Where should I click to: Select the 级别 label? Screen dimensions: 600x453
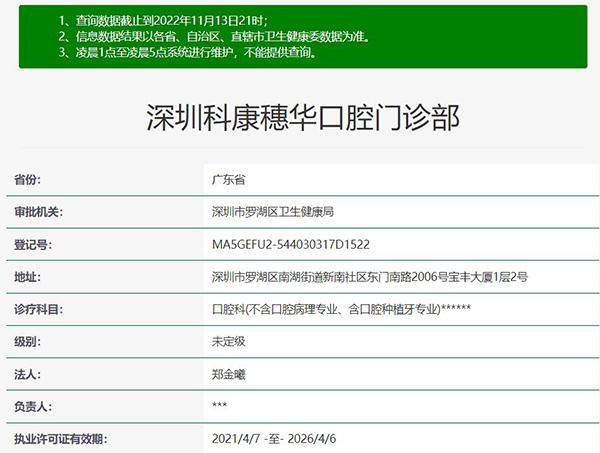(27, 341)
